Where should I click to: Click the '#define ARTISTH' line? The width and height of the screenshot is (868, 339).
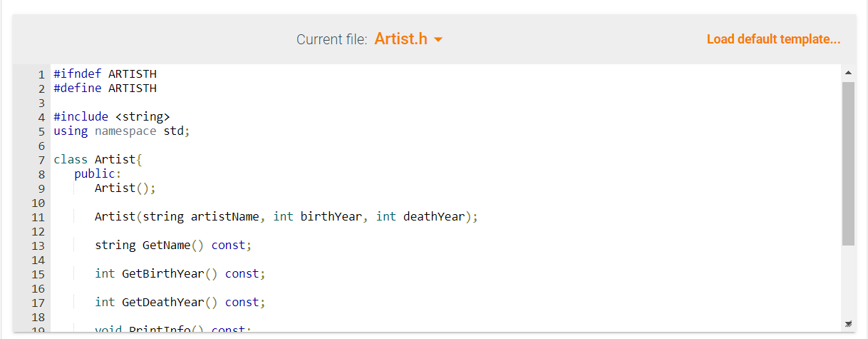[105, 88]
